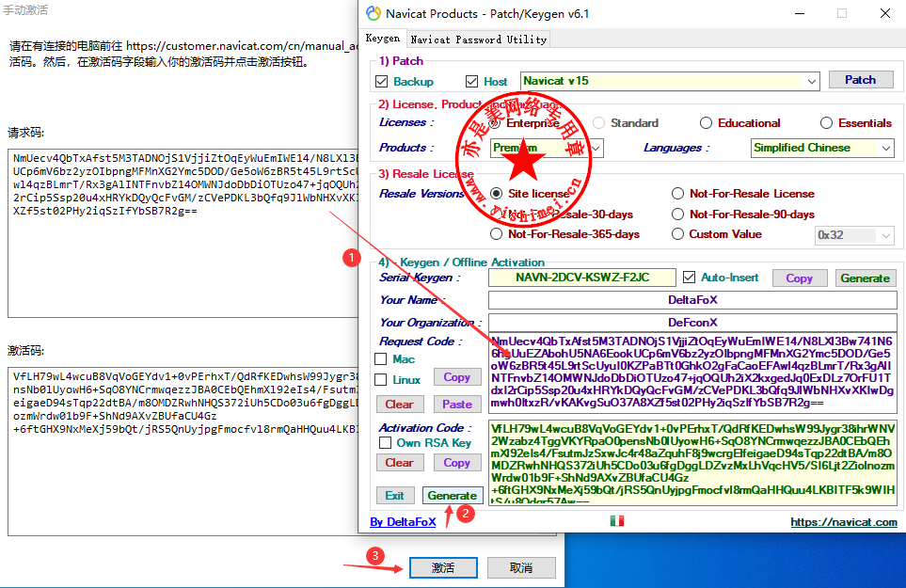Click the Your Name field containing DeltaFoX
Image resolution: width=906 pixels, height=588 pixels.
point(692,300)
